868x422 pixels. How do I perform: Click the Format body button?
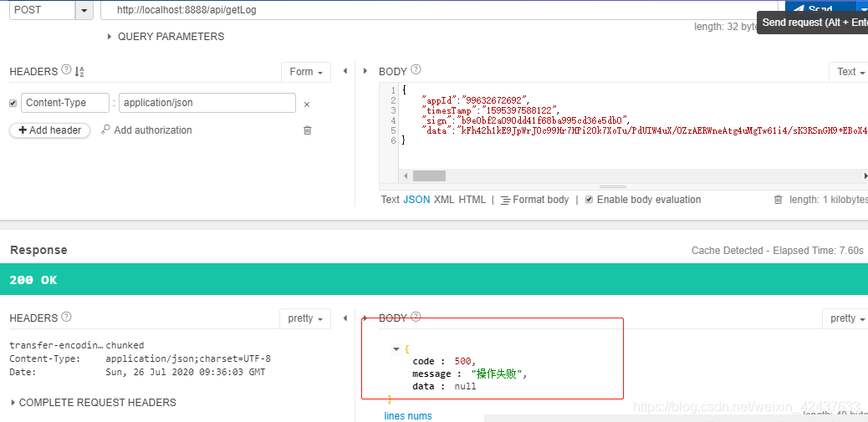(534, 200)
